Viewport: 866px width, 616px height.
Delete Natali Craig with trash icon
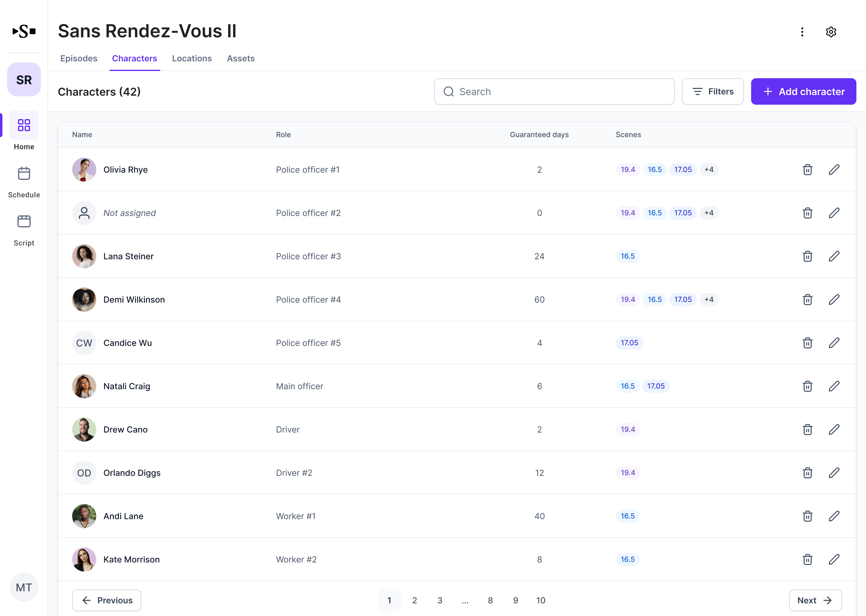(808, 386)
